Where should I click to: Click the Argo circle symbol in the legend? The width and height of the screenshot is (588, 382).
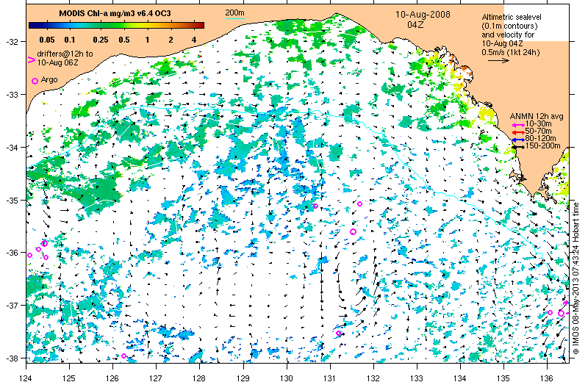point(35,81)
